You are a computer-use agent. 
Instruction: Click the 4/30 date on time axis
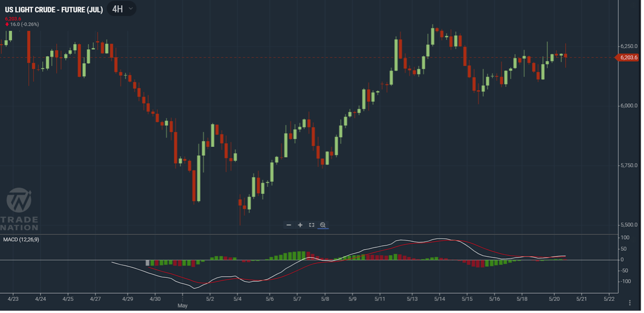click(155, 299)
